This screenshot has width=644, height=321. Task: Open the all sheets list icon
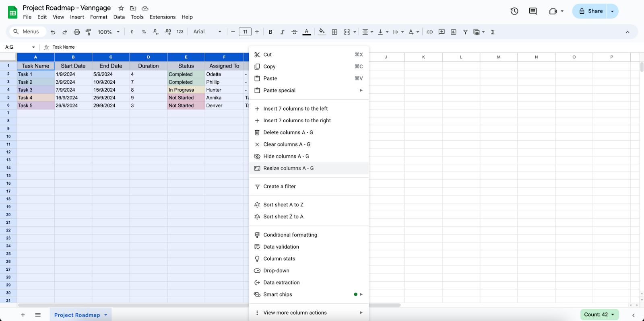click(x=38, y=315)
